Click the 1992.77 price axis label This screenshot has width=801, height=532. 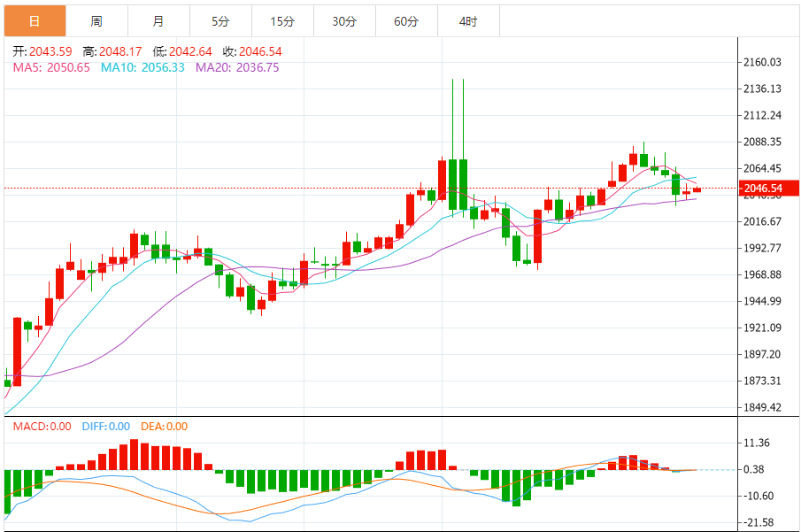[762, 249]
